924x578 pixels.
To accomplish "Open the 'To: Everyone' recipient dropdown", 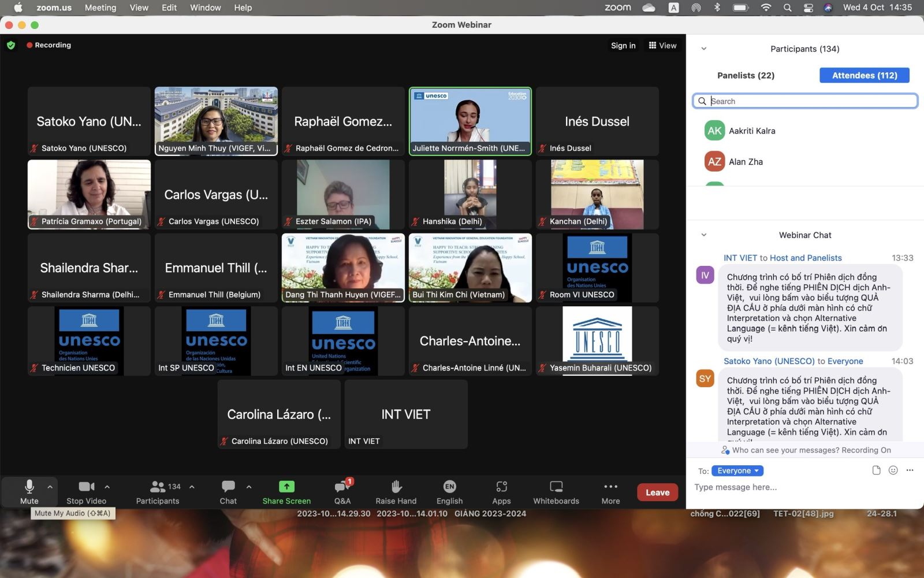I will click(737, 470).
